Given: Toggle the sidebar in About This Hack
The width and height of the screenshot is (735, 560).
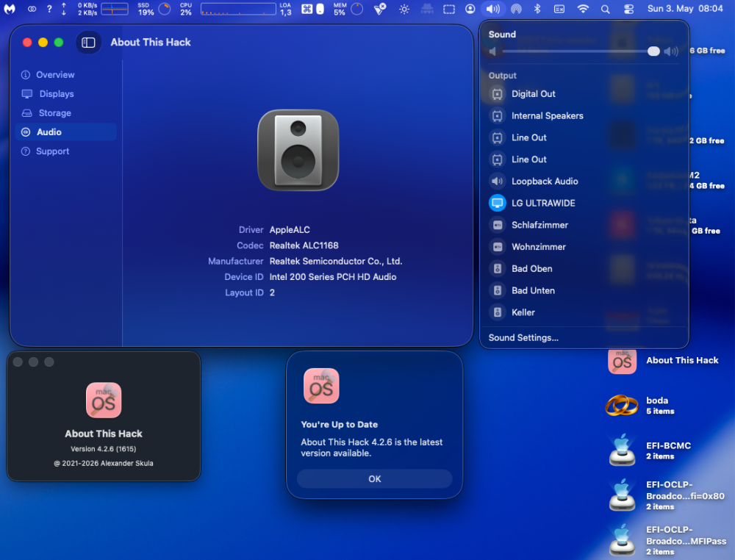Looking at the screenshot, I should pos(88,43).
